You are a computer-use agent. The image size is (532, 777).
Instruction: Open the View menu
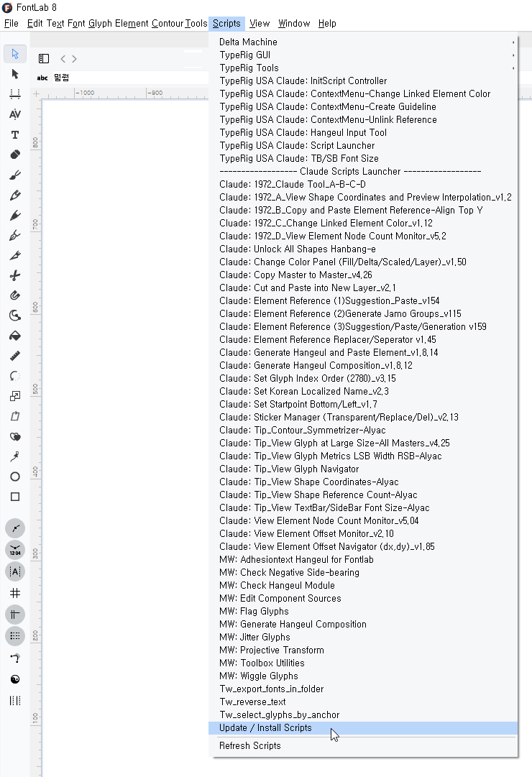(x=260, y=23)
